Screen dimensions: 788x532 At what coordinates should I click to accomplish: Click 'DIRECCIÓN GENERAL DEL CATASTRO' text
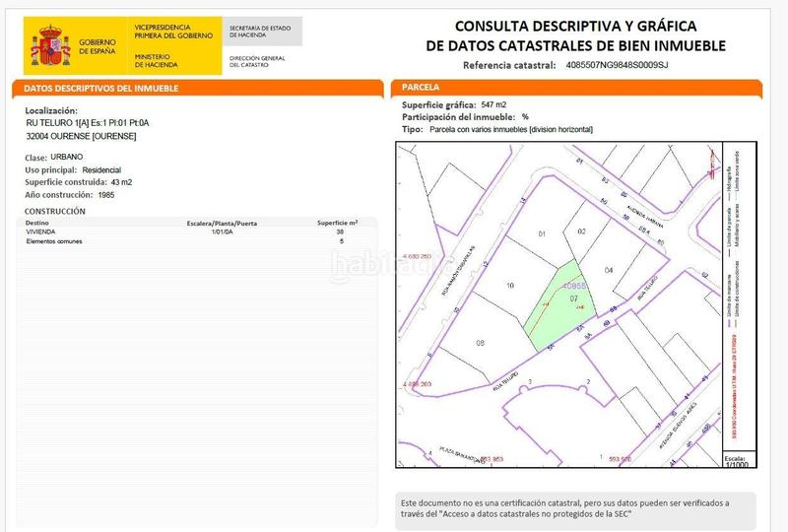(257, 61)
